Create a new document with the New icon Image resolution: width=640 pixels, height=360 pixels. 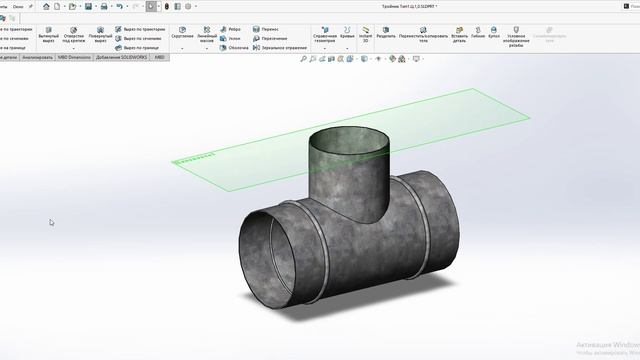(57, 6)
